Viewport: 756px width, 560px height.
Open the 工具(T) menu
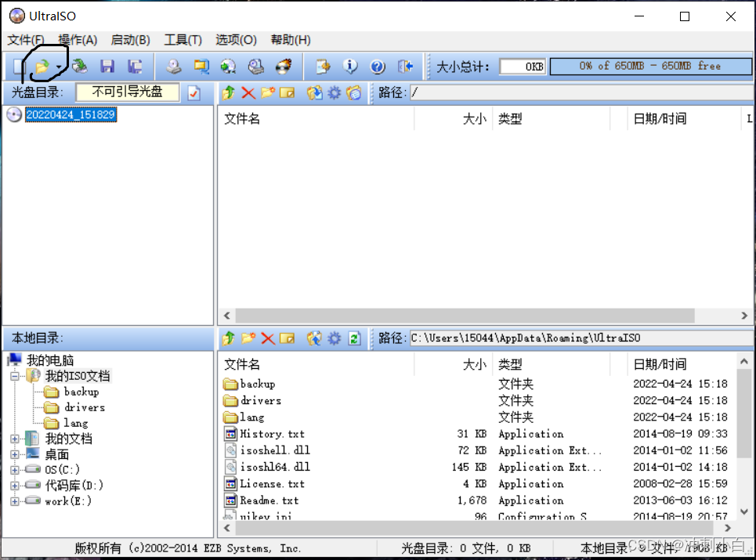pyautogui.click(x=183, y=40)
